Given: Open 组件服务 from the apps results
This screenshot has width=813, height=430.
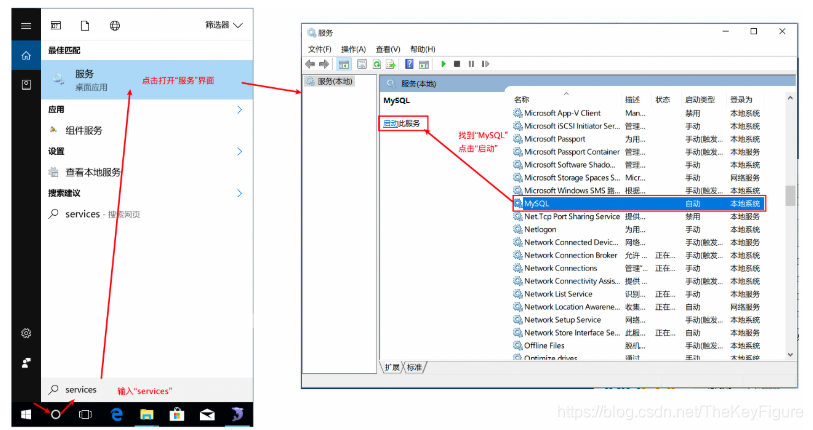Looking at the screenshot, I should pyautogui.click(x=147, y=130).
